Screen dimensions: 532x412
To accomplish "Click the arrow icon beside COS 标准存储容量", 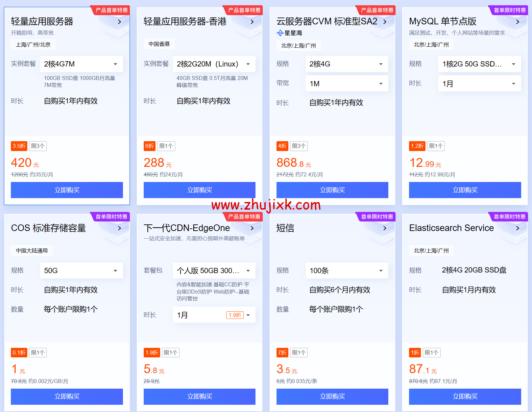I will 119,228.
